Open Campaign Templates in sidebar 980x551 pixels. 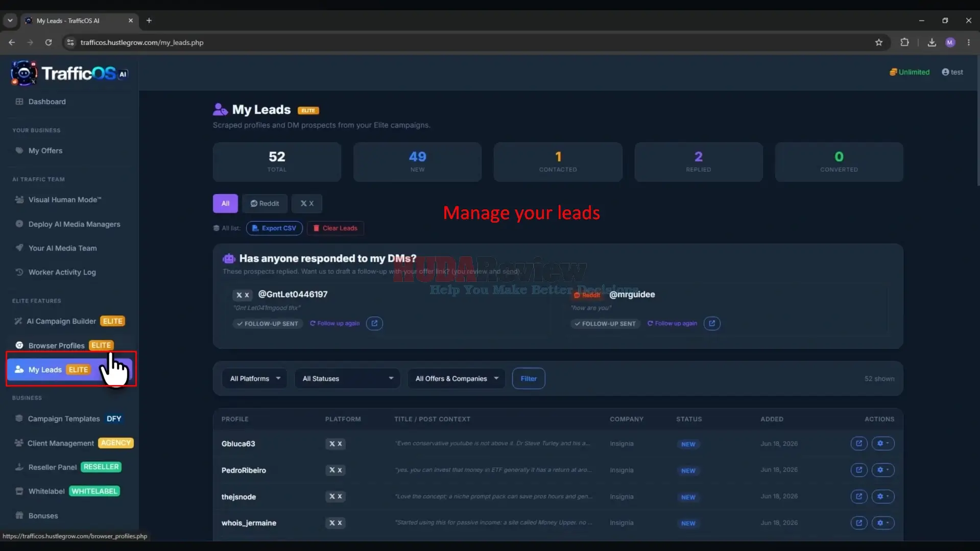tap(69, 419)
